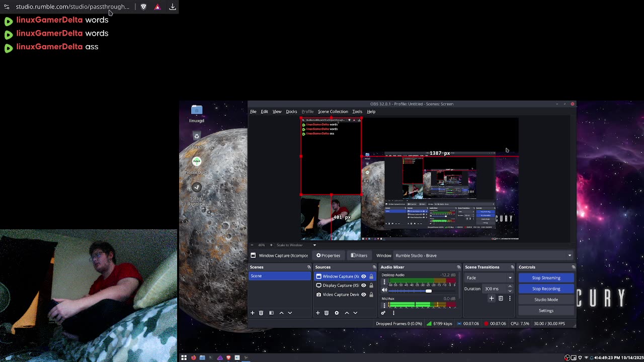This screenshot has height=362, width=644.
Task: Open the linuxgd desktop folder
Action: tap(197, 113)
